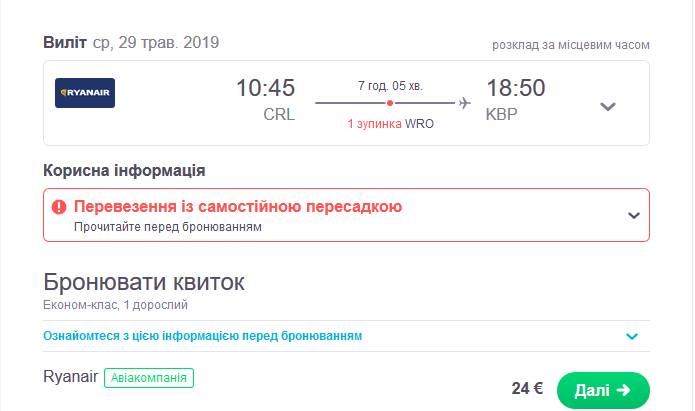Click the CRL departure airport code
695x411 pixels.
pos(279,115)
